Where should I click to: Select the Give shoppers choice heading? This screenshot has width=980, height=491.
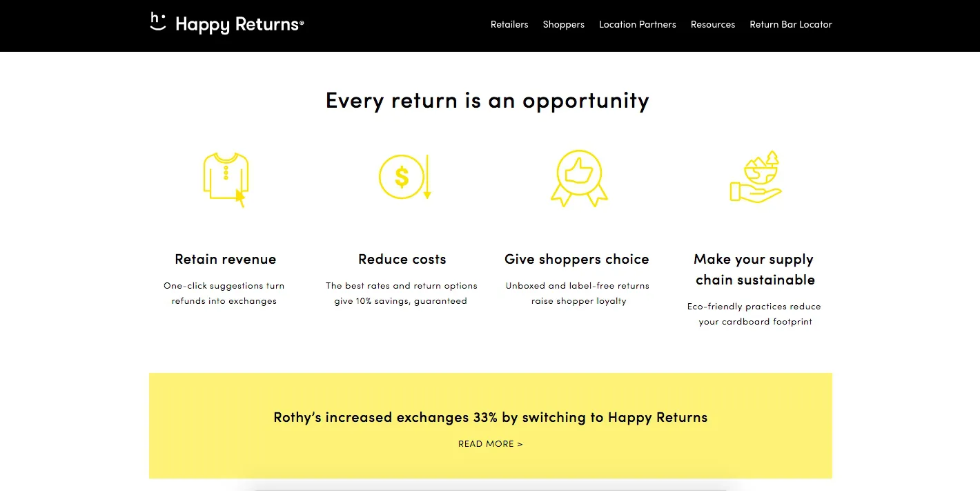(x=577, y=260)
